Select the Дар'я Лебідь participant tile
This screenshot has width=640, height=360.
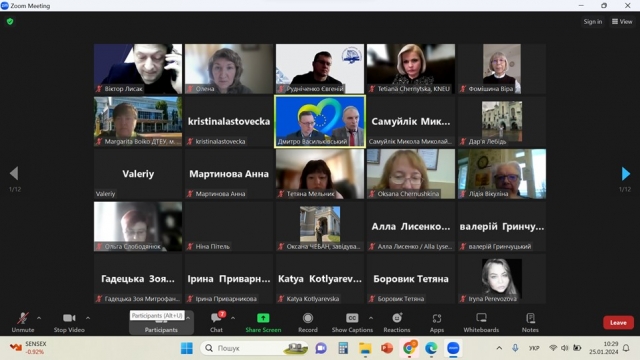502,122
